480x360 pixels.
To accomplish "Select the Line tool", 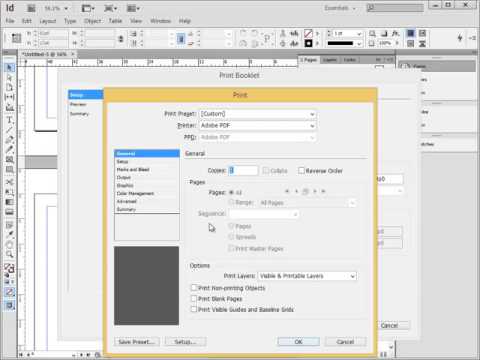I will pos(9,130).
